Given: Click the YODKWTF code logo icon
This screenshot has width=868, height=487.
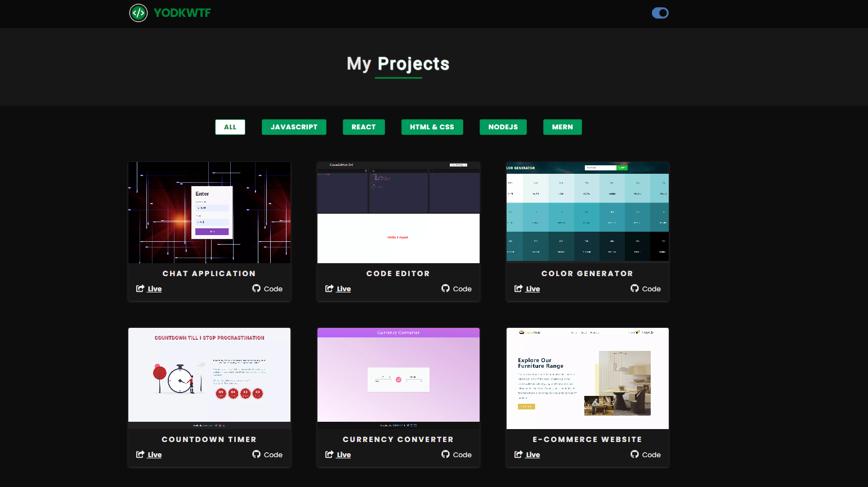Looking at the screenshot, I should 138,13.
